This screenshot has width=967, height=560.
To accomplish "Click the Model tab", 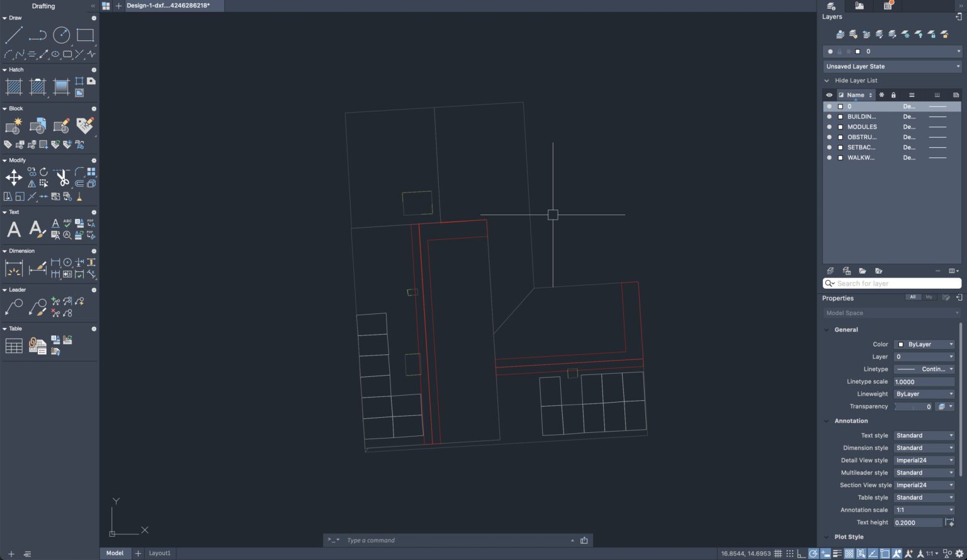I will click(115, 553).
